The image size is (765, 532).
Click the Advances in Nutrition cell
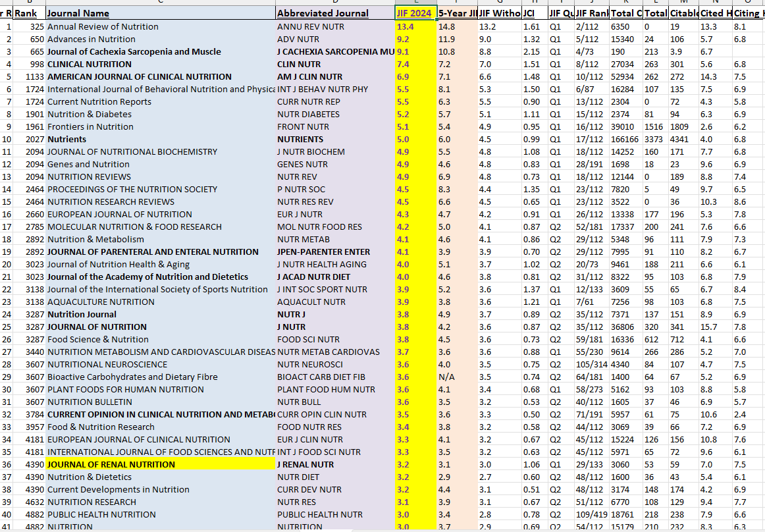pos(161,39)
